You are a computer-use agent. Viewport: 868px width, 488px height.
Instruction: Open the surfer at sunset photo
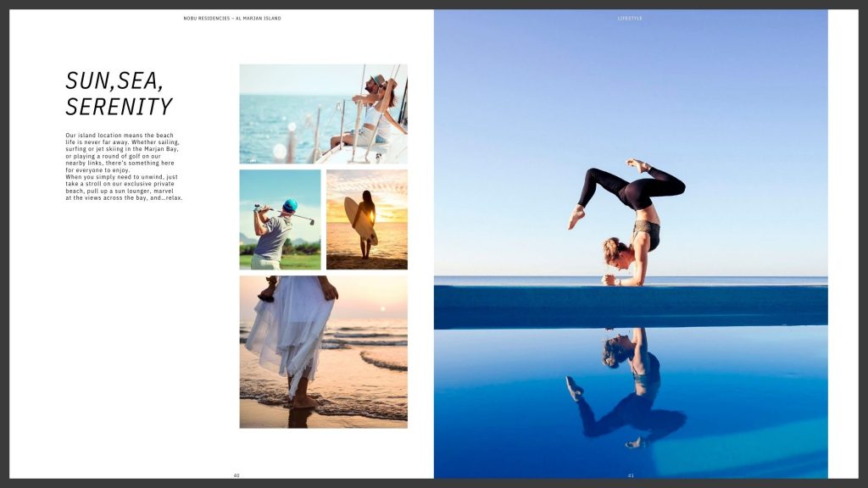click(x=367, y=219)
